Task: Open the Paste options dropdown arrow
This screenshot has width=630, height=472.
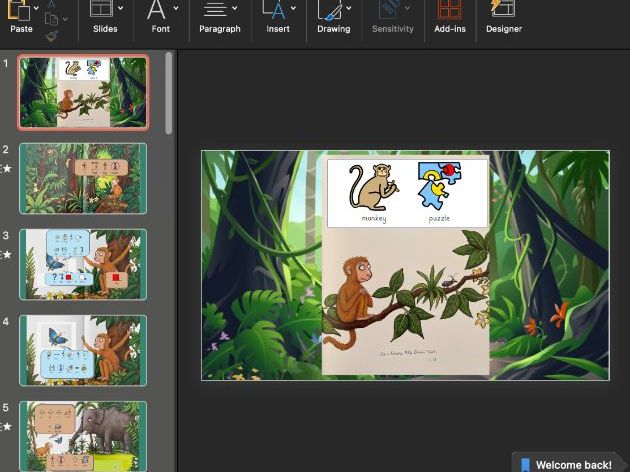Action: tap(37, 8)
